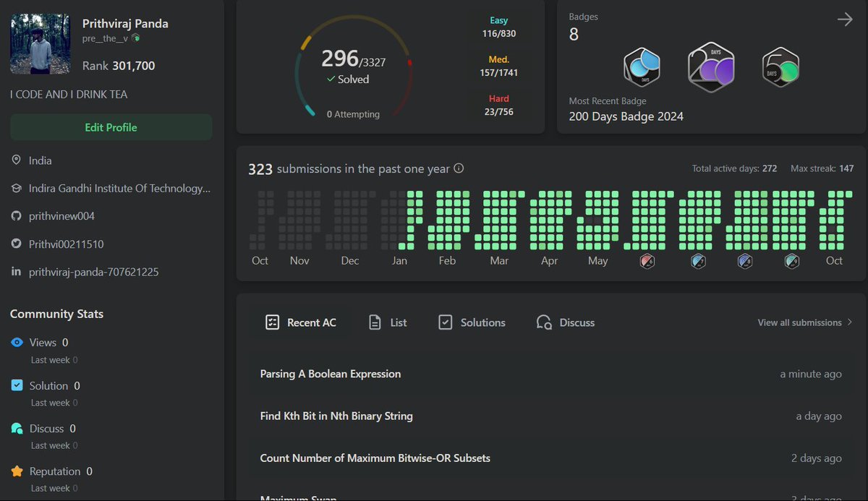The height and width of the screenshot is (501, 868).
Task: Click Indira Gandhi Institute Of Technology text
Action: point(120,188)
